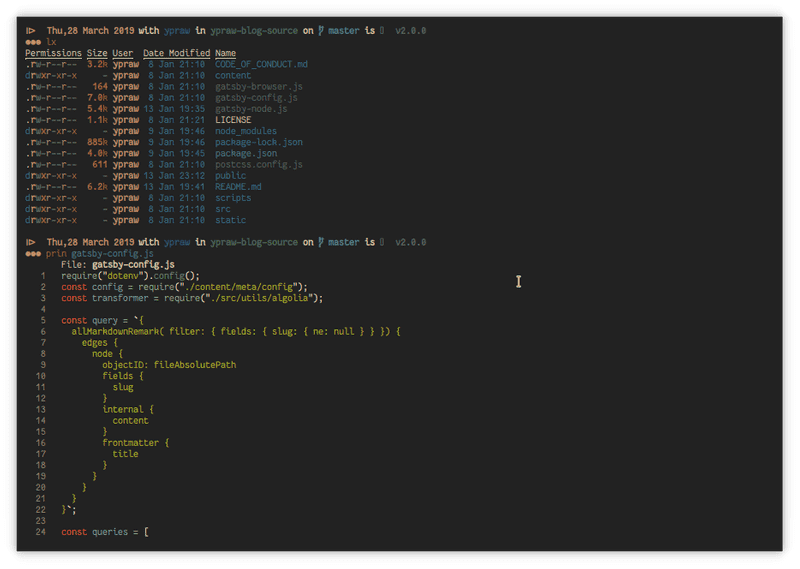
Task: Click the "./content/meta/config" string
Action: [238, 287]
